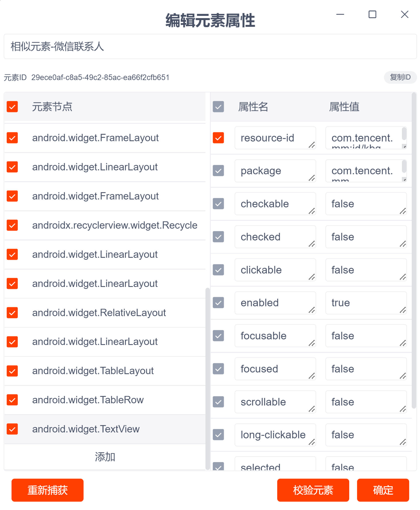This screenshot has width=420, height=510.
Task: Close the edit element properties dialog
Action: (x=404, y=15)
